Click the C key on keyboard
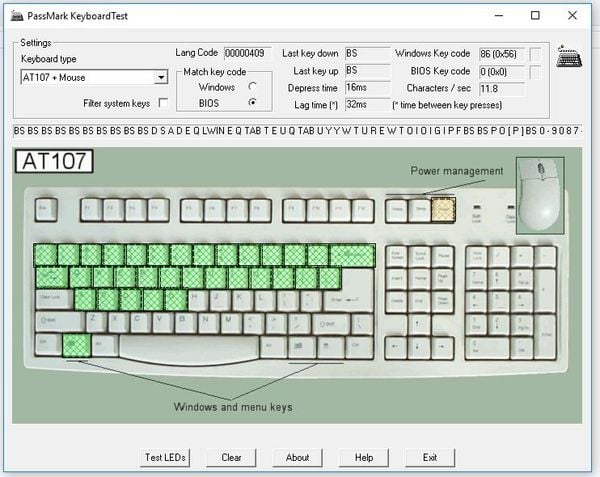This screenshot has height=477, width=600. click(140, 322)
